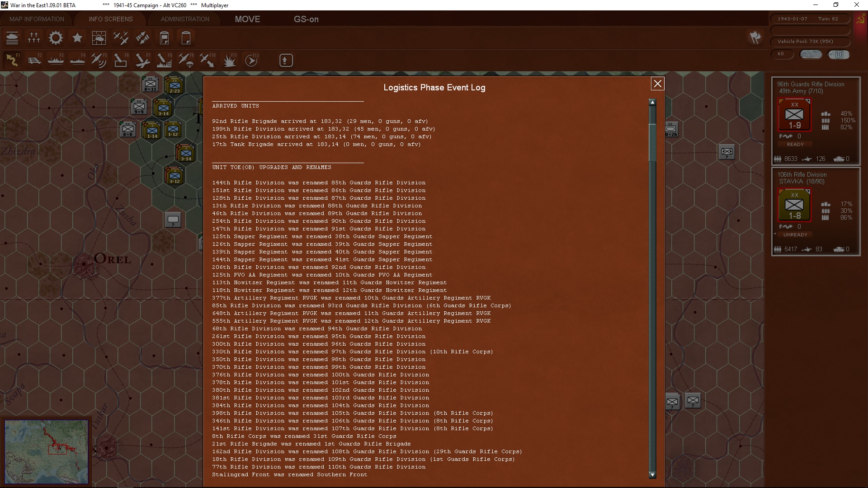Open the INFO SCREENS tab
868x488 pixels.
point(111,19)
